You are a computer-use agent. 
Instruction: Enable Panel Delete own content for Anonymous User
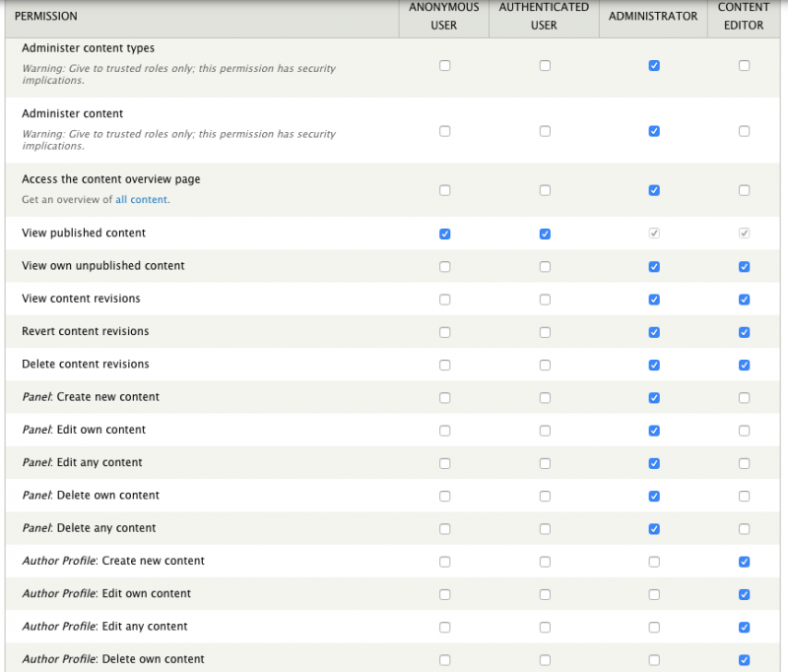[x=445, y=496]
